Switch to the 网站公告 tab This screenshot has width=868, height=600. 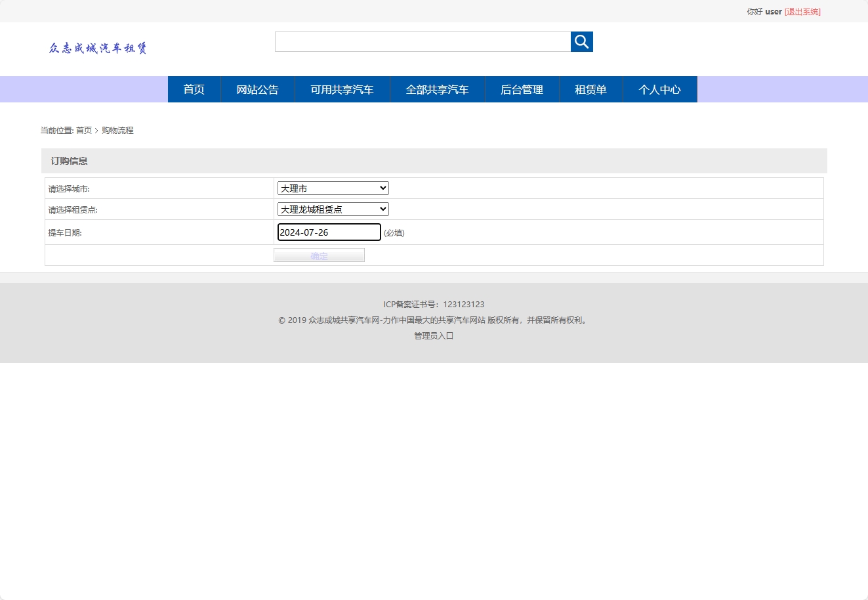click(258, 89)
